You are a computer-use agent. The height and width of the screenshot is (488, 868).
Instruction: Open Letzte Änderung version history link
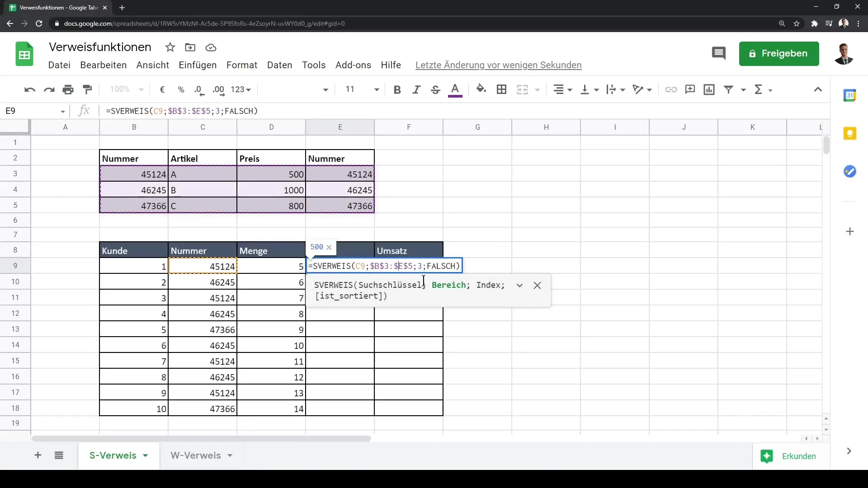498,65
